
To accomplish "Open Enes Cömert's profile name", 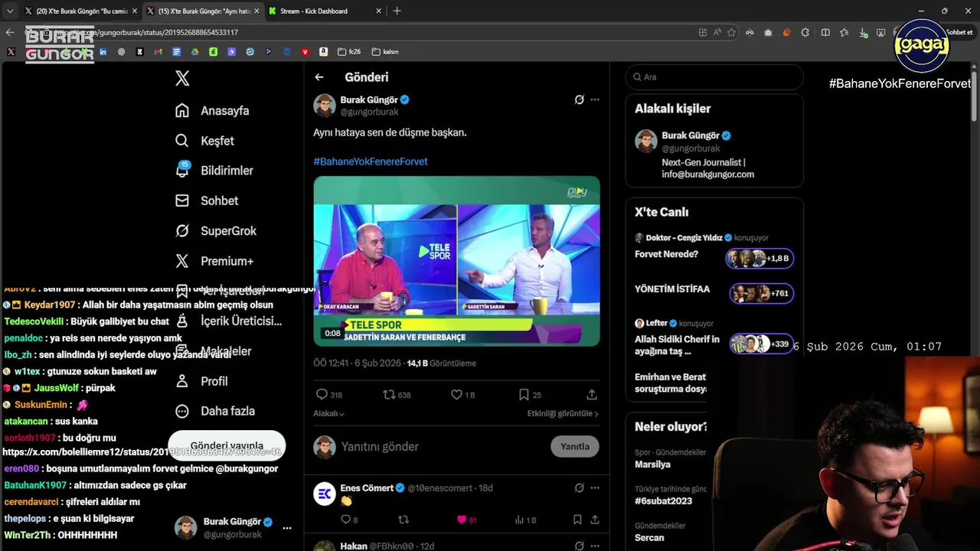I will pyautogui.click(x=367, y=487).
